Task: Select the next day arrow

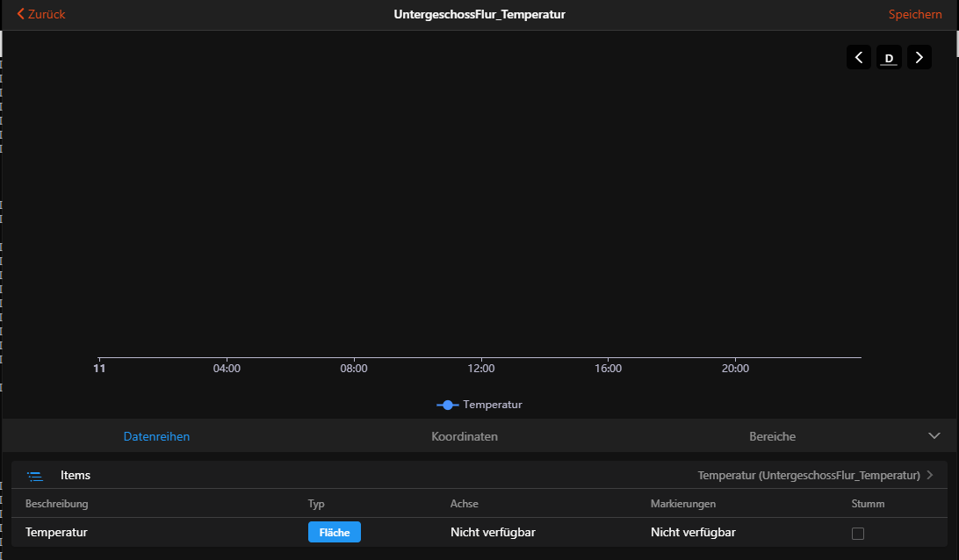Action: click(919, 56)
